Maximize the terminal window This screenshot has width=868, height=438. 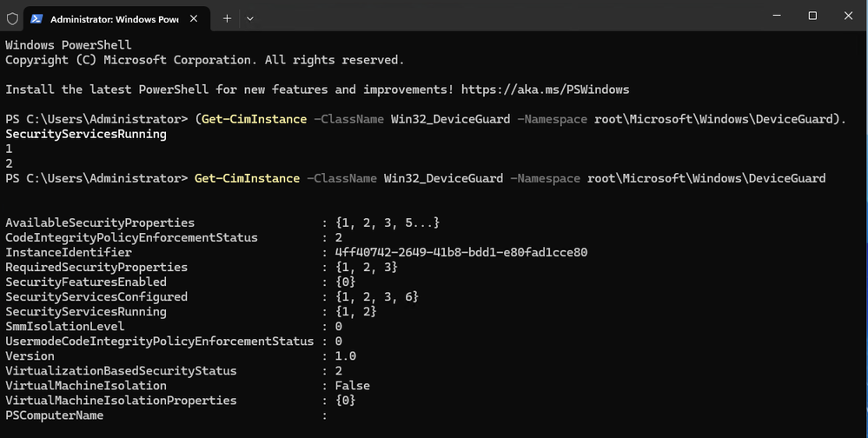(x=812, y=16)
